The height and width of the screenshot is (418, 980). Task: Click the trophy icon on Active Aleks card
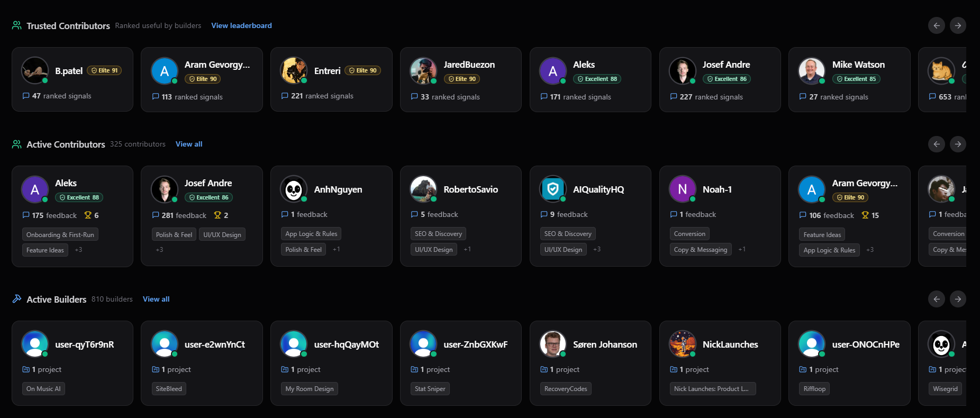click(x=88, y=215)
